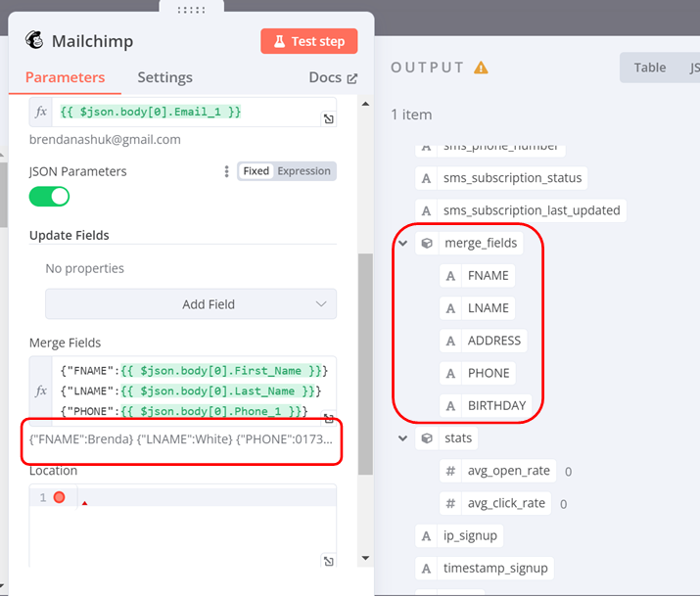Click the fx icon beside Merge Fields

click(x=41, y=390)
